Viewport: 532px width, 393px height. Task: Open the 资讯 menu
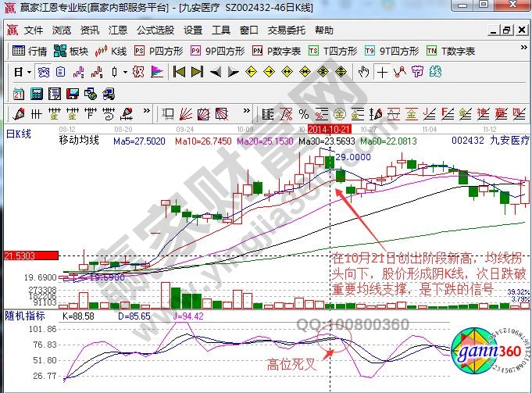tap(90, 30)
